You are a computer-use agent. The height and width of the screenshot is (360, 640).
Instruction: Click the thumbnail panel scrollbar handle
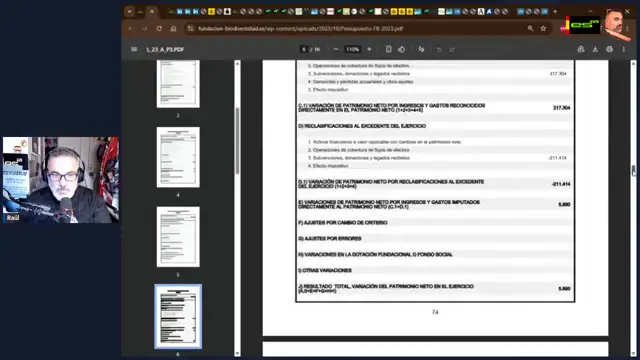[x=237, y=141]
